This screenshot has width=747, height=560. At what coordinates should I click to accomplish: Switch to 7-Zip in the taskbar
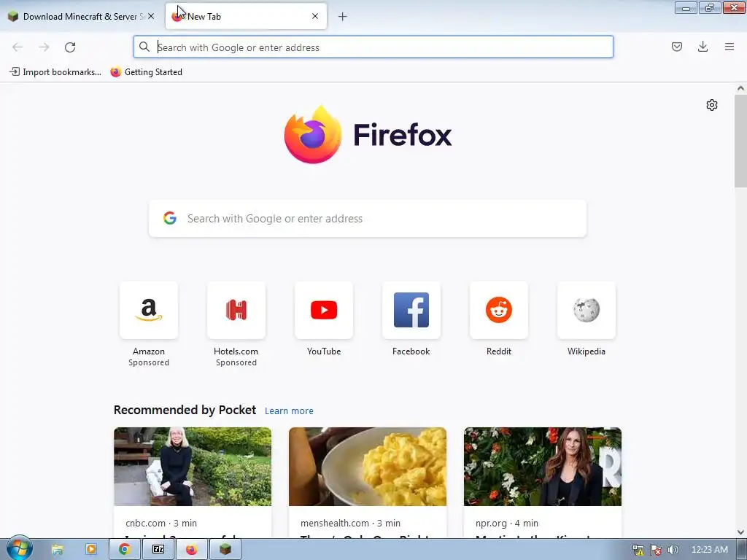point(158,550)
